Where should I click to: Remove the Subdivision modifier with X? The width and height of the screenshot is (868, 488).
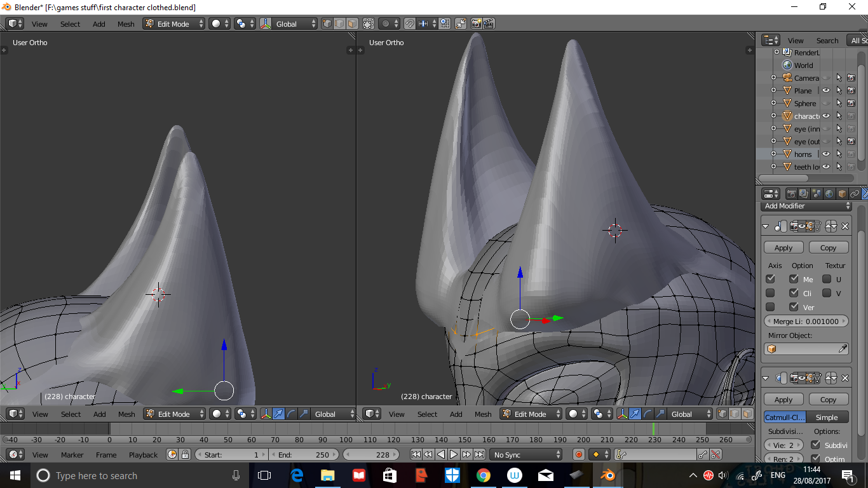(845, 378)
